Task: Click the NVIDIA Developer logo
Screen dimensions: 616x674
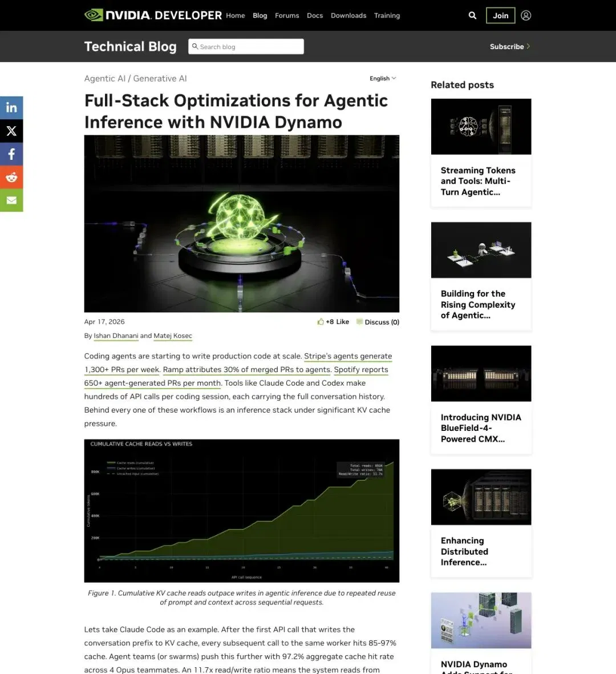Action: (153, 15)
